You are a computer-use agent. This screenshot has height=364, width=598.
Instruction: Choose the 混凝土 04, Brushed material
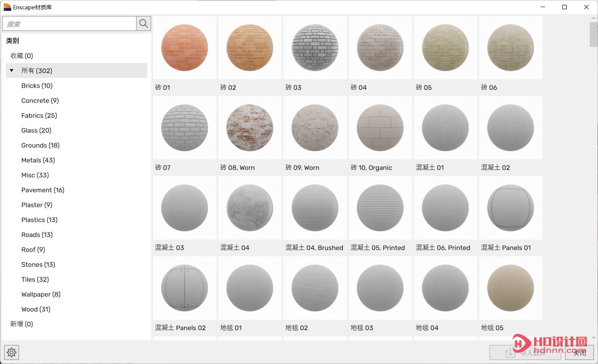coord(315,208)
